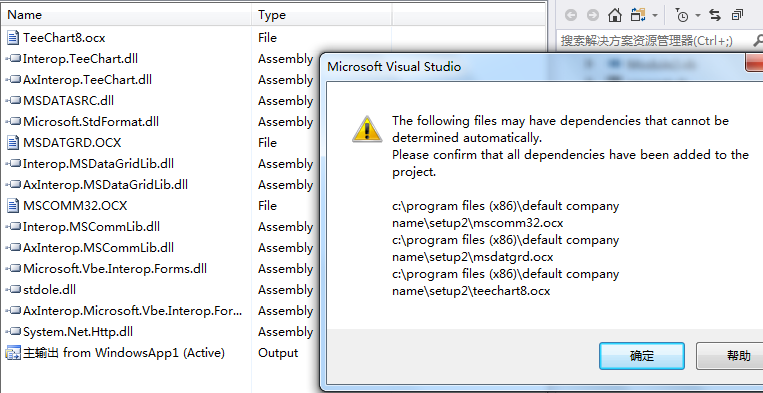Click the Collapse All icon in Solution Explorer
763x393 pixels.
(738, 15)
